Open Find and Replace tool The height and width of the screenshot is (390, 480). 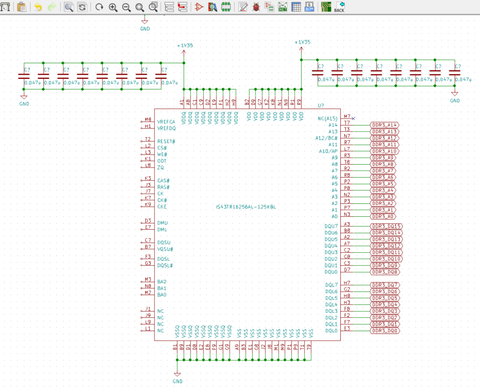(x=82, y=7)
